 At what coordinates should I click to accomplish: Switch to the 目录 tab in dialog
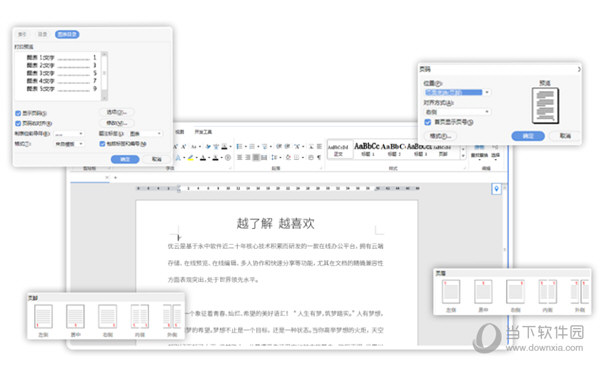42,34
